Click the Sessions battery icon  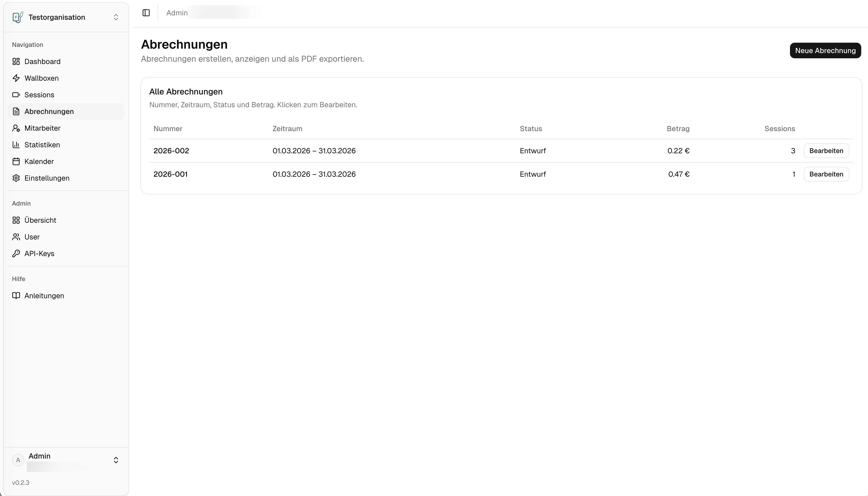click(16, 95)
